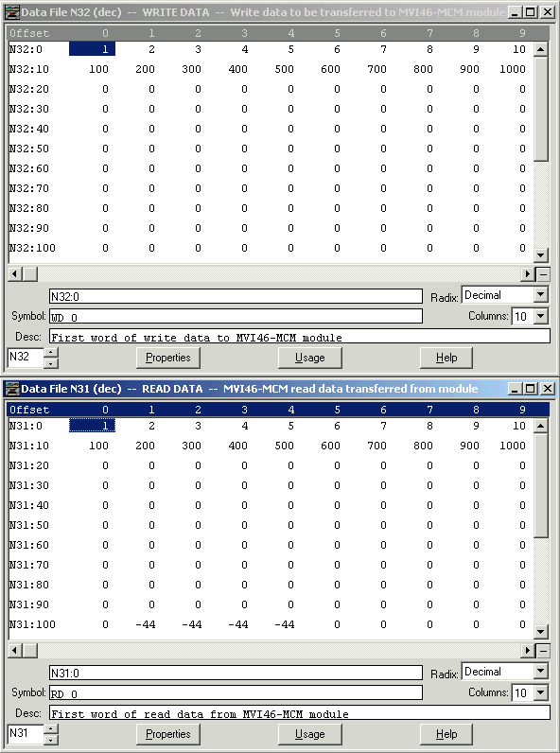Image resolution: width=560 pixels, height=753 pixels.
Task: Maximize the N32 data file window
Action: coord(531,12)
